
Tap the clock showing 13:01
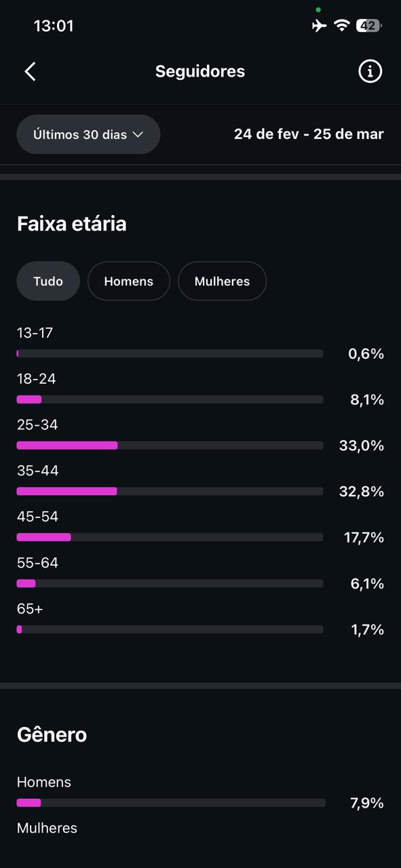tap(53, 26)
